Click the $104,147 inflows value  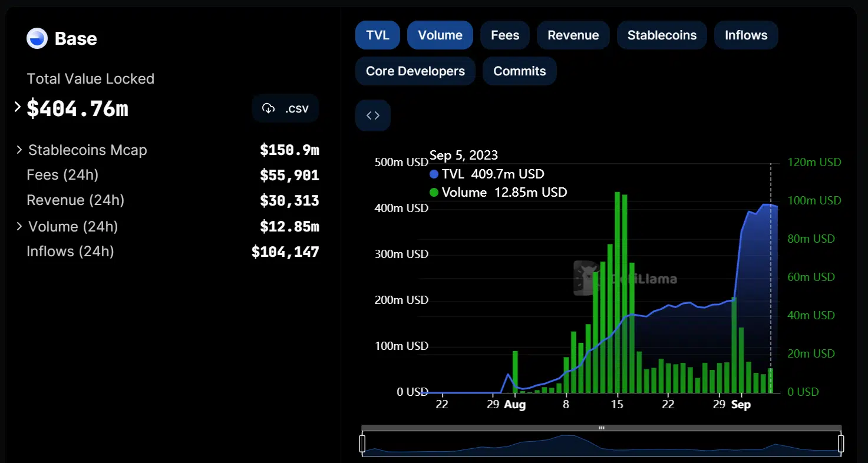[285, 252]
